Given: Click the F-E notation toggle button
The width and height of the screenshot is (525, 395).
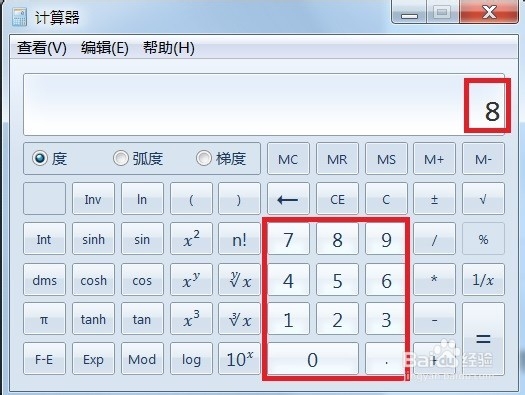Looking at the screenshot, I should coord(44,359).
